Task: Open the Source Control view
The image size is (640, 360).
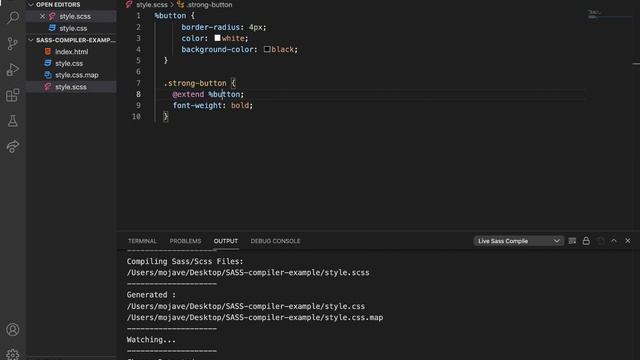Action: 13,44
